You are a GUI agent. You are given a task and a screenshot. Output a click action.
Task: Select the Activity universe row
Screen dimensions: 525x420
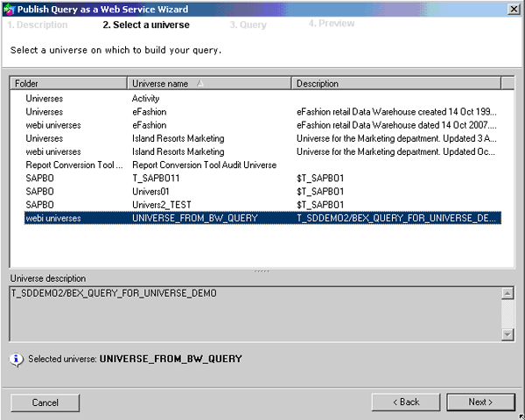click(145, 99)
